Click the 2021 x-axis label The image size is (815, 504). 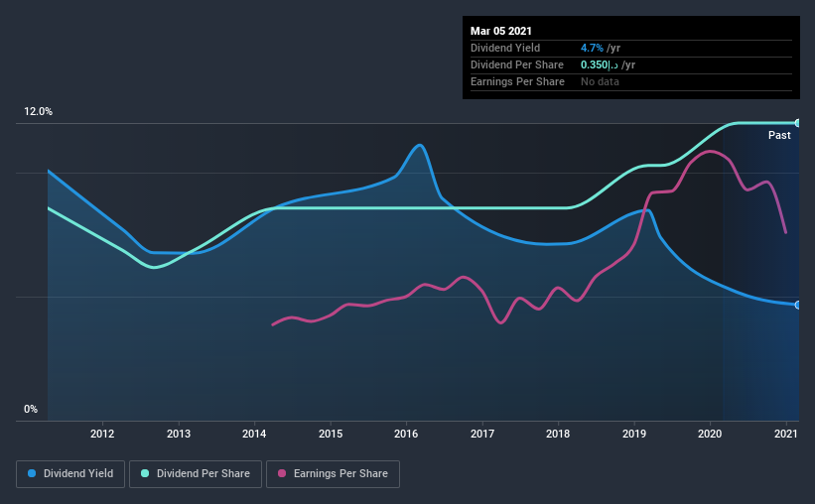coord(786,434)
